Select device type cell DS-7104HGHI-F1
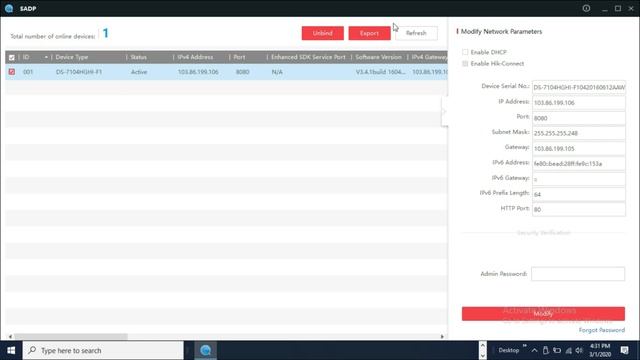 tap(79, 72)
